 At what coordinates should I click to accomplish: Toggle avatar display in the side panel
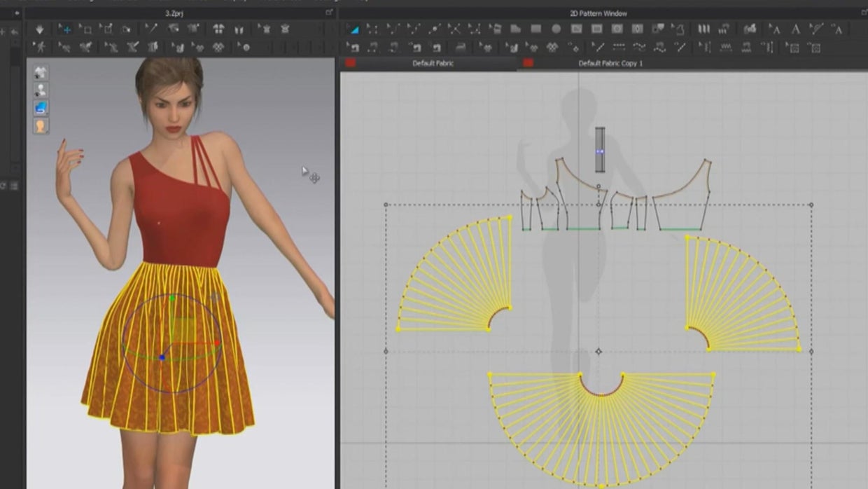[41, 88]
